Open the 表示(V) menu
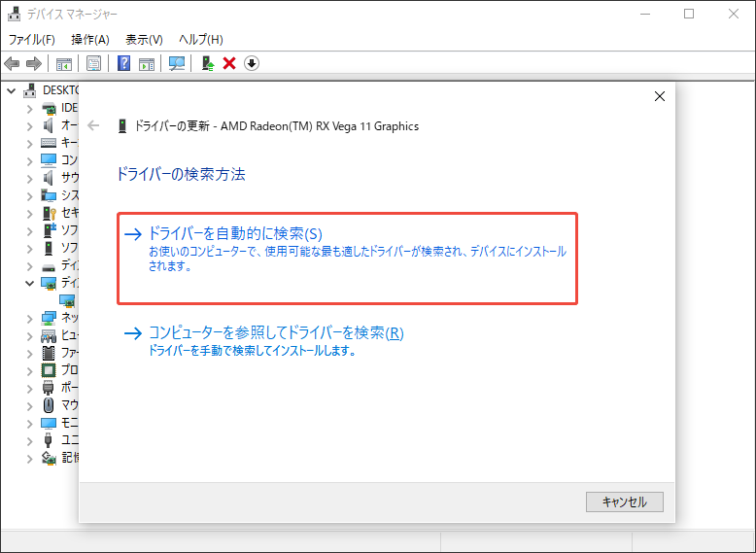Viewport: 756px width, 553px height. (144, 40)
